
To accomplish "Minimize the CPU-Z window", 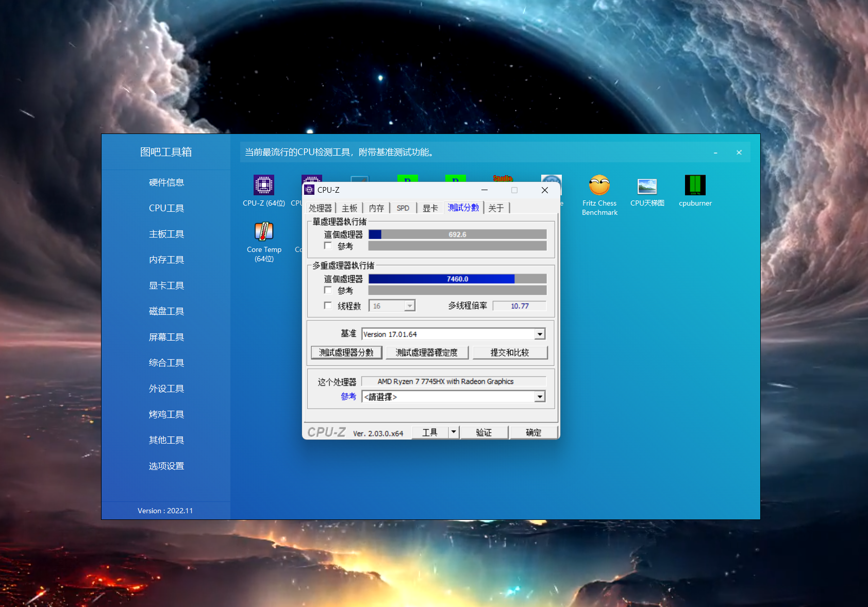I will 485,190.
